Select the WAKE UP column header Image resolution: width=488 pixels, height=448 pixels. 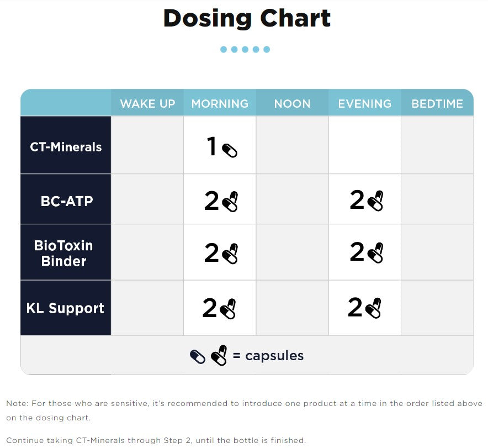[x=147, y=104]
